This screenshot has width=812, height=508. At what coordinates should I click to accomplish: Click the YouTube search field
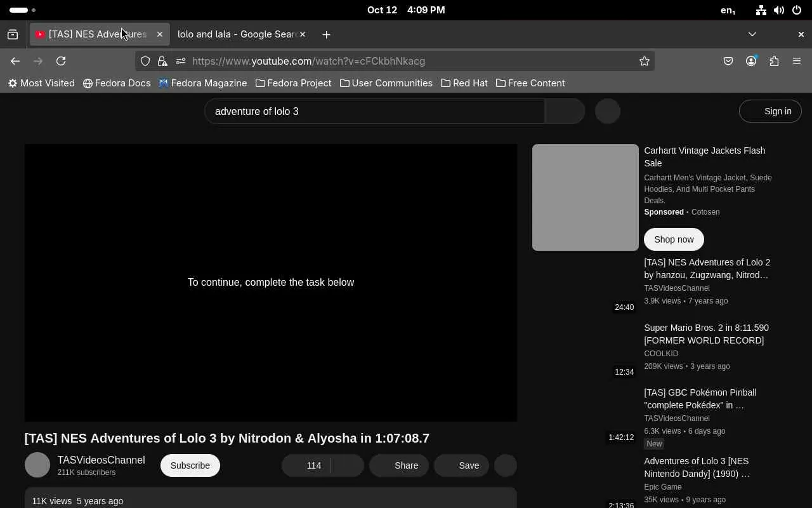click(x=374, y=111)
